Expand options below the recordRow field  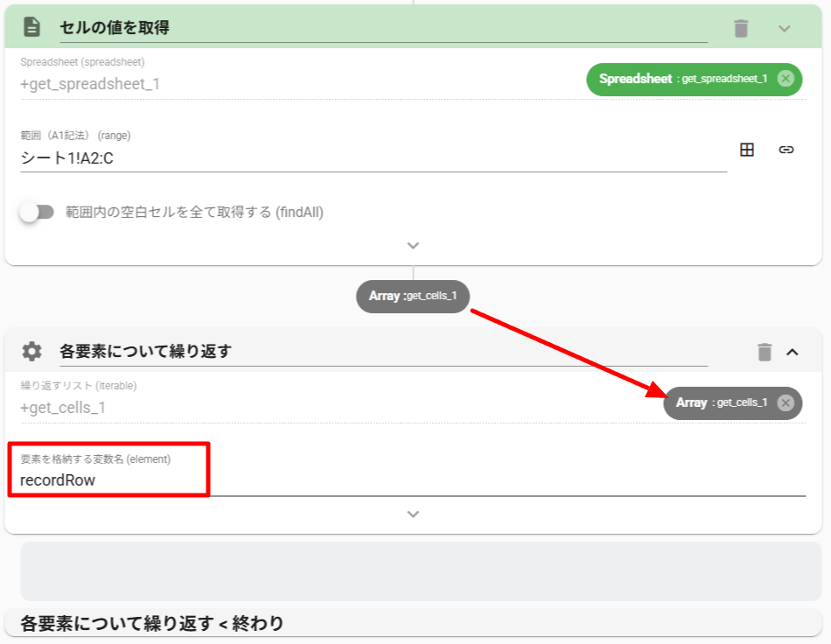coord(414,514)
